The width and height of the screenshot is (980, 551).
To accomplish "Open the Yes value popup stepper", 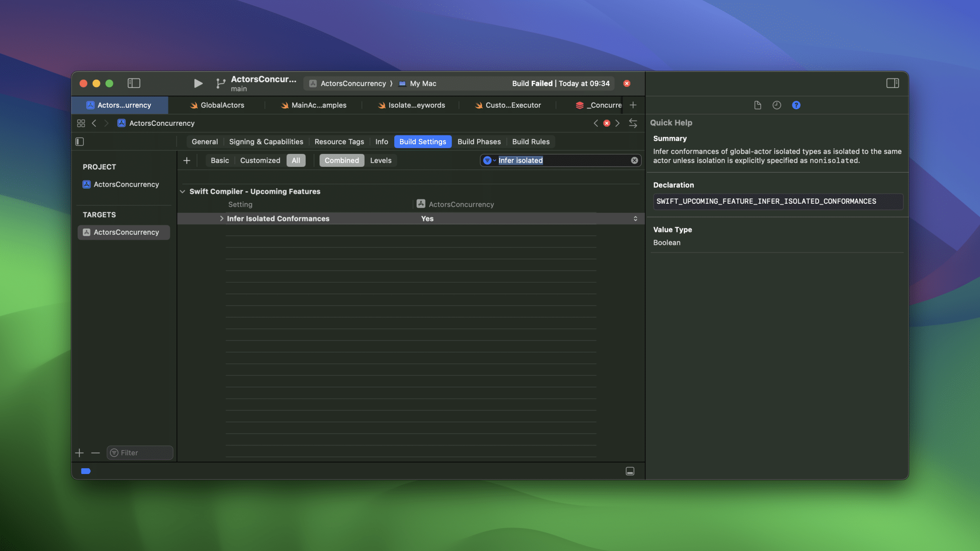I will tap(635, 219).
